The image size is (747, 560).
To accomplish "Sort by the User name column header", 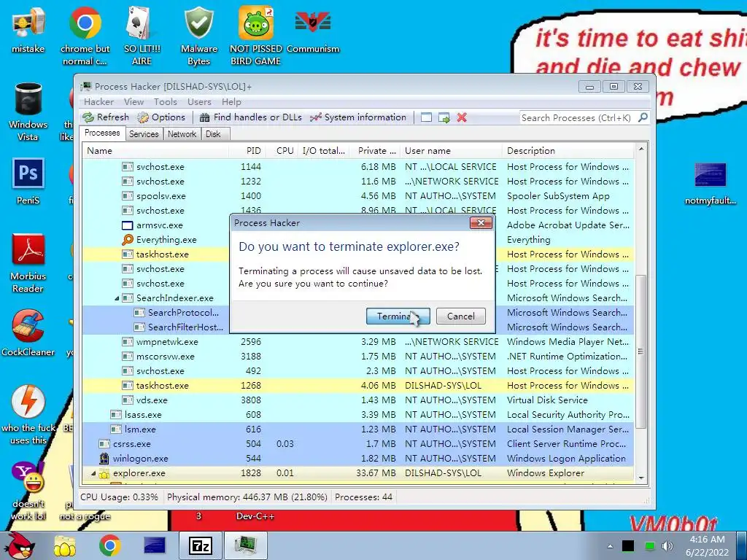I will coord(451,151).
